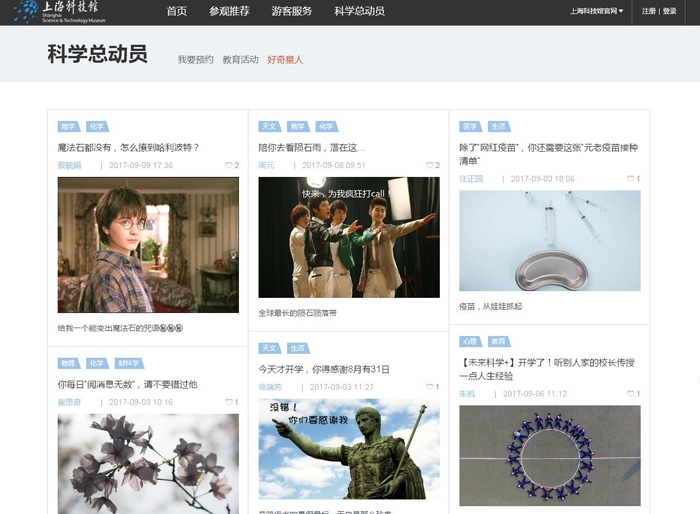Open the 网红疫苗 vaccine list article

[x=549, y=154]
